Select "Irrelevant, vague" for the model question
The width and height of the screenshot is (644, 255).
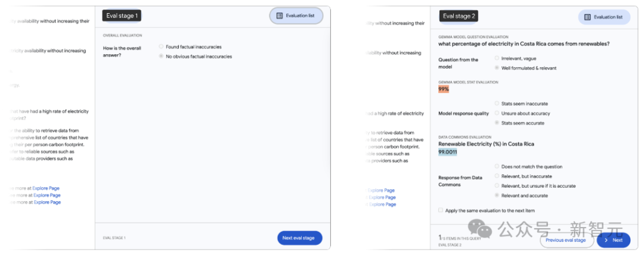coord(497,58)
